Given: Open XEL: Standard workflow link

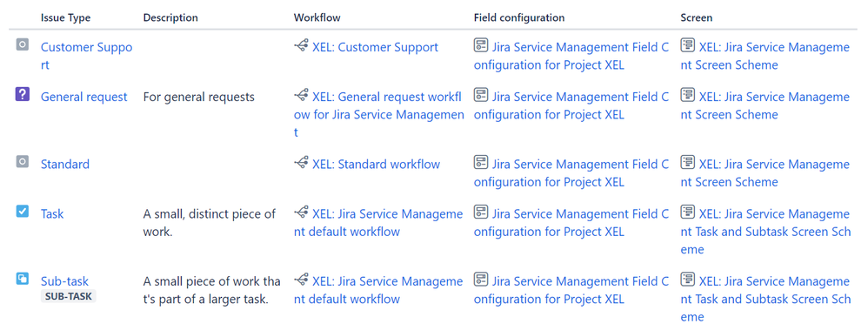Looking at the screenshot, I should click(x=377, y=165).
